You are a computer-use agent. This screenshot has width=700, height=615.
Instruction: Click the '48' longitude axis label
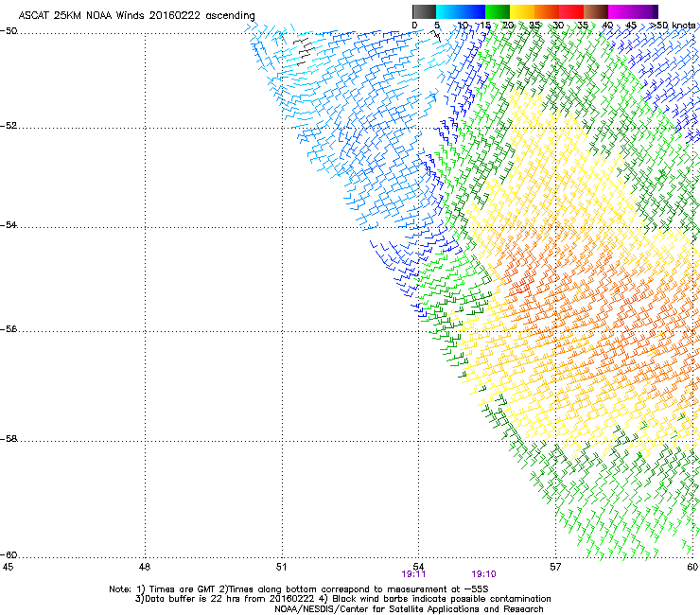click(145, 567)
